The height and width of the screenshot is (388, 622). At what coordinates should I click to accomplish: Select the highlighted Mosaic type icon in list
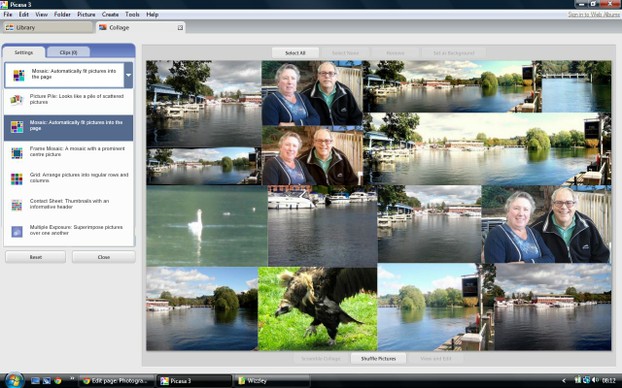[17, 127]
